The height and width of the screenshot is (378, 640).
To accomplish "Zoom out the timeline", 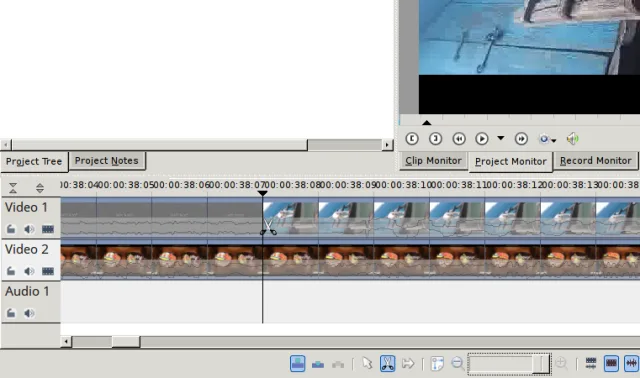I will [457, 362].
